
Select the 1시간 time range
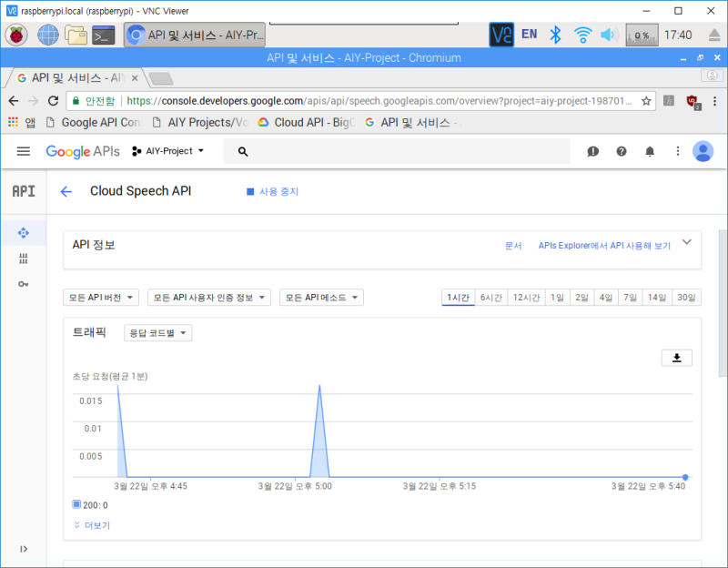(x=458, y=298)
